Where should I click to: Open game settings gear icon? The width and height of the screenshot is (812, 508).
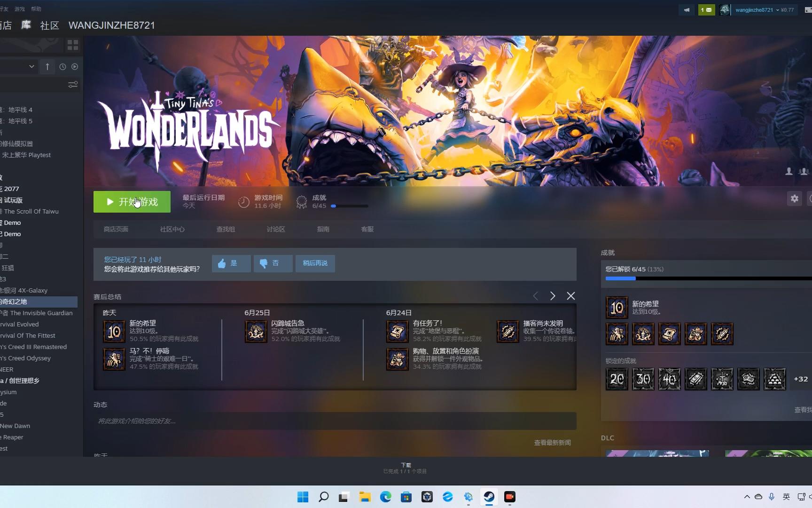[795, 198]
